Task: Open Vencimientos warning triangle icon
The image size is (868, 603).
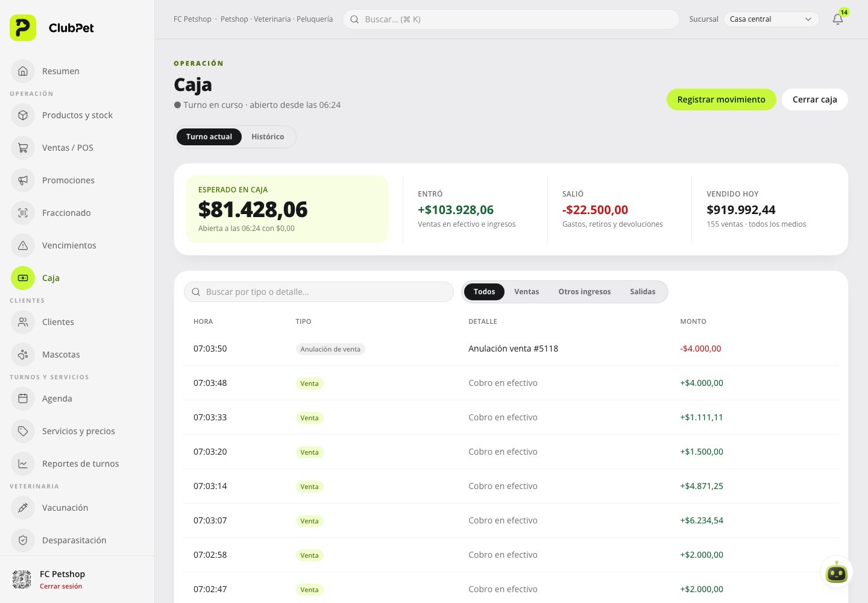Action: click(x=23, y=245)
